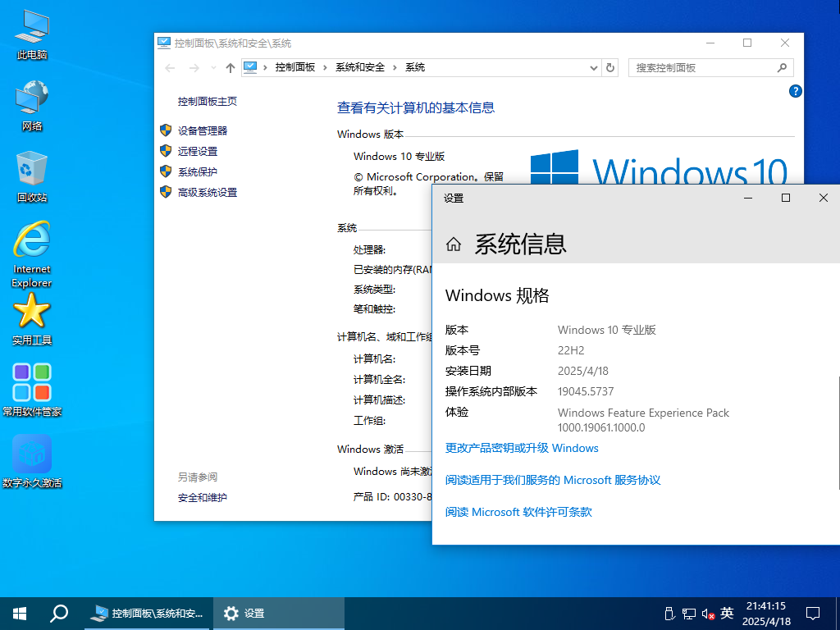Expand chevron before 控制面板 breadcrumb

[x=265, y=67]
